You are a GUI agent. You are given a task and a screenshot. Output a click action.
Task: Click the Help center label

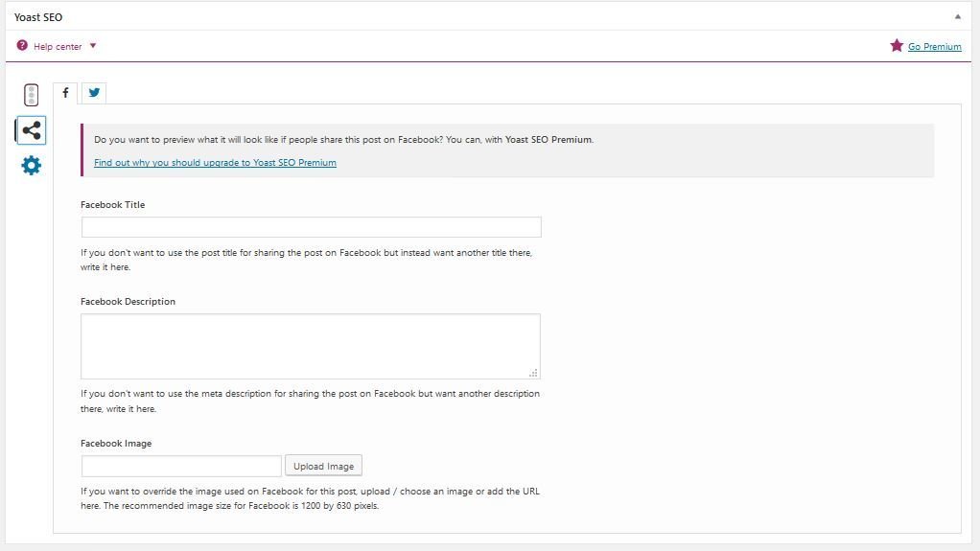58,46
